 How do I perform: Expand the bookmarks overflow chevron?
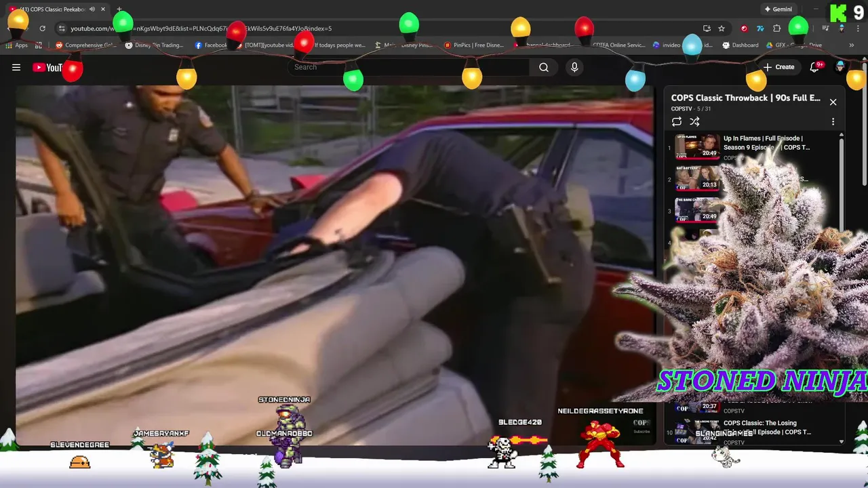pyautogui.click(x=851, y=45)
